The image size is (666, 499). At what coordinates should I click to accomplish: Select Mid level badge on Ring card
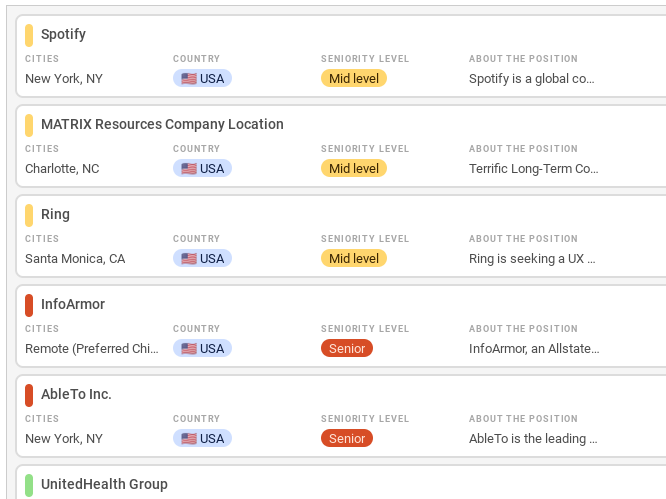coord(354,259)
